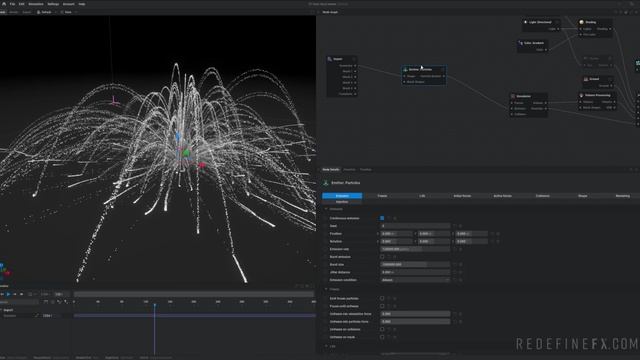Viewport: 640px width, 360px height.
Task: Click the Import node's Geometry output pin
Action: click(355, 66)
